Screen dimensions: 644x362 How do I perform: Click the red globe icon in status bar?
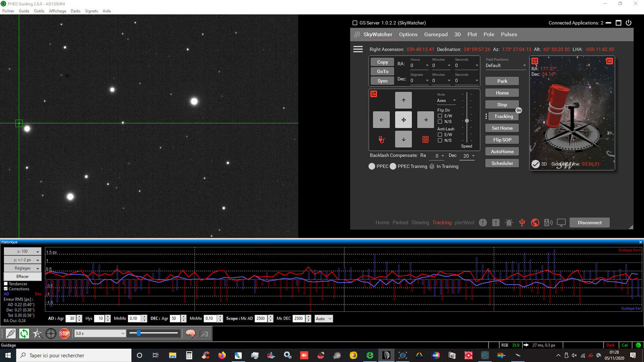coord(535,222)
